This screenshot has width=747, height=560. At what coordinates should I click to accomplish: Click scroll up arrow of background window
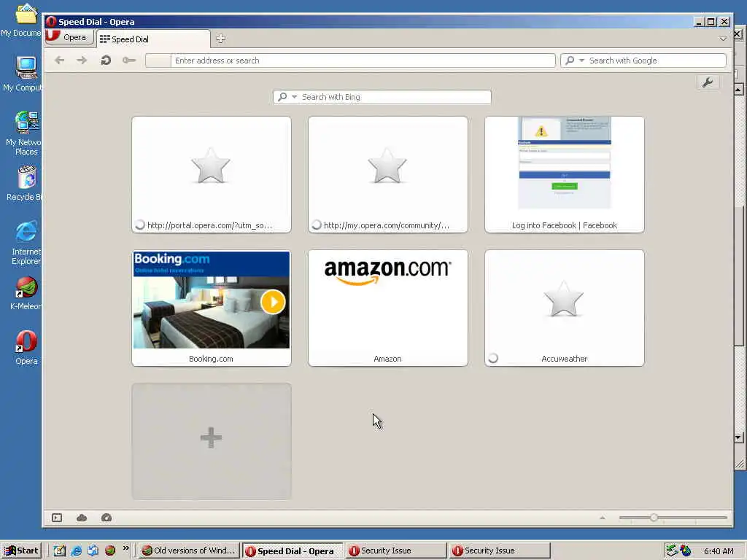[738, 90]
